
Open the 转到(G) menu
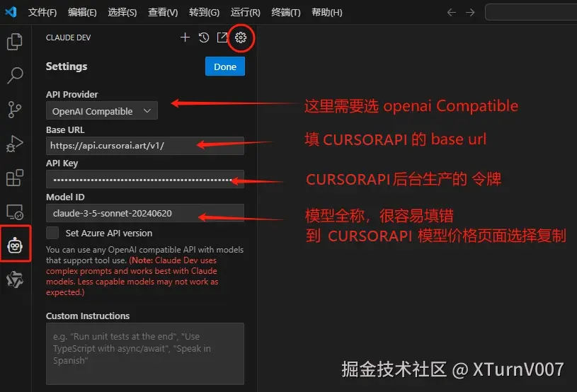click(x=204, y=13)
